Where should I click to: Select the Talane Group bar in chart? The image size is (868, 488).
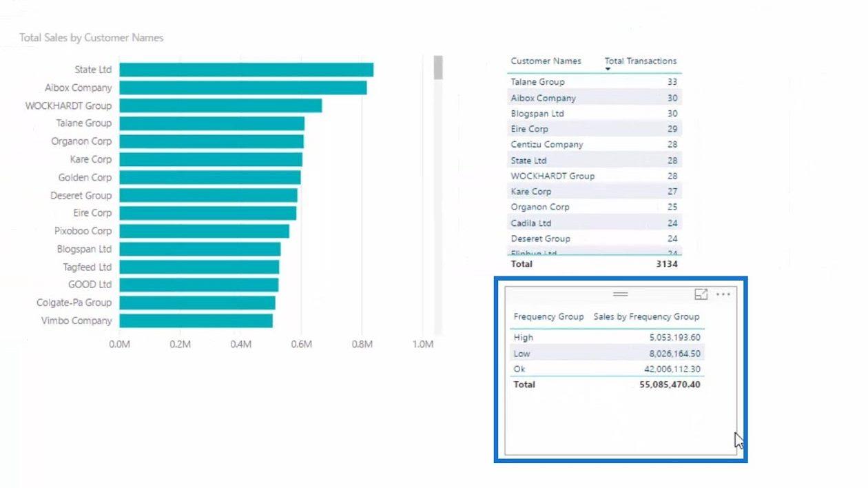211,123
